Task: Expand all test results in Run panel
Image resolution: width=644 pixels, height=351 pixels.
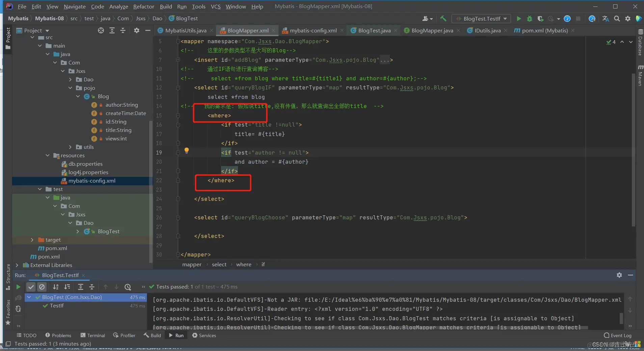Action: 81,287
